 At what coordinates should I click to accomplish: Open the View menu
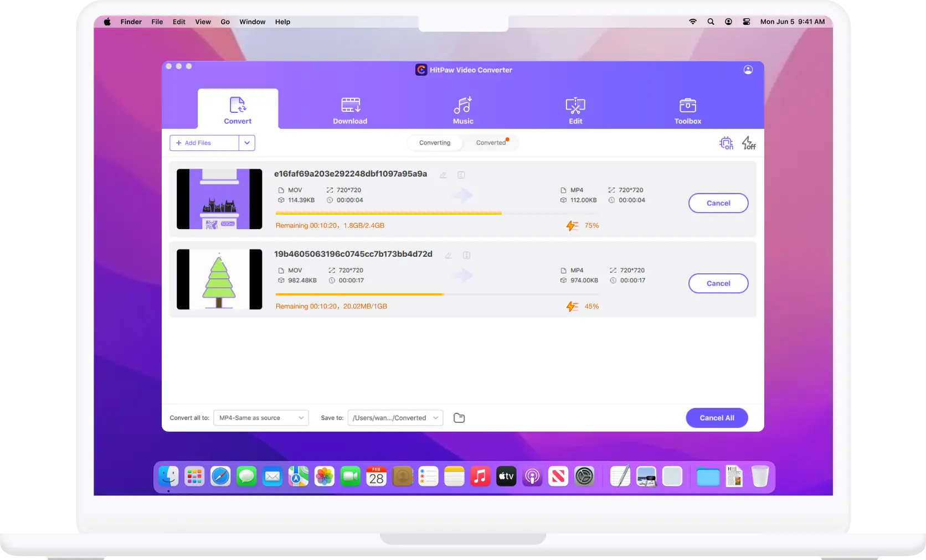203,22
